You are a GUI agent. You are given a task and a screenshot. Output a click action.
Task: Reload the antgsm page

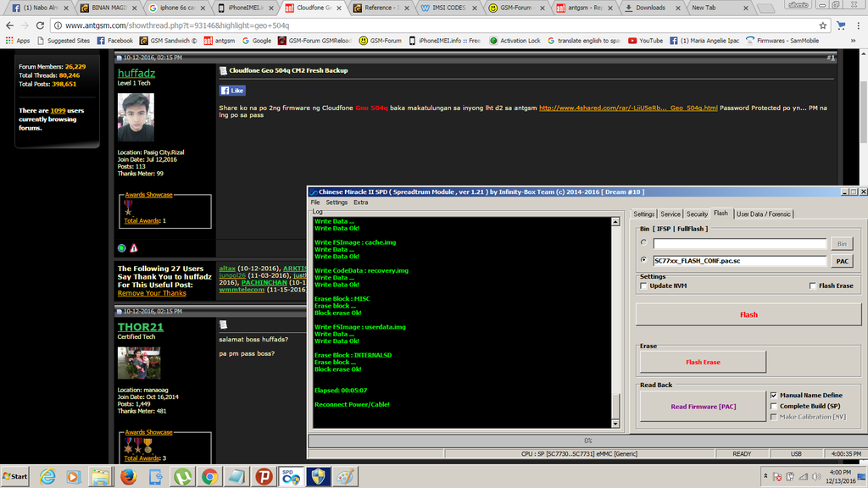[40, 25]
